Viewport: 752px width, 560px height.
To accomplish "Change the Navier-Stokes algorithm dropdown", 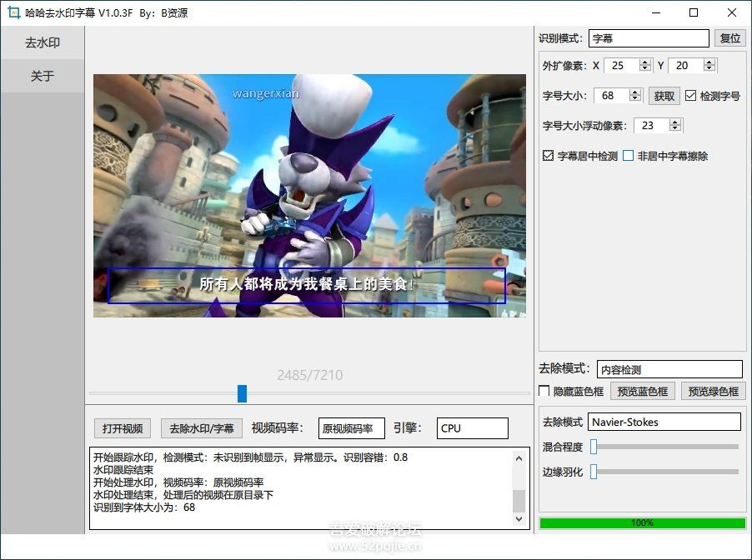I will [x=664, y=422].
